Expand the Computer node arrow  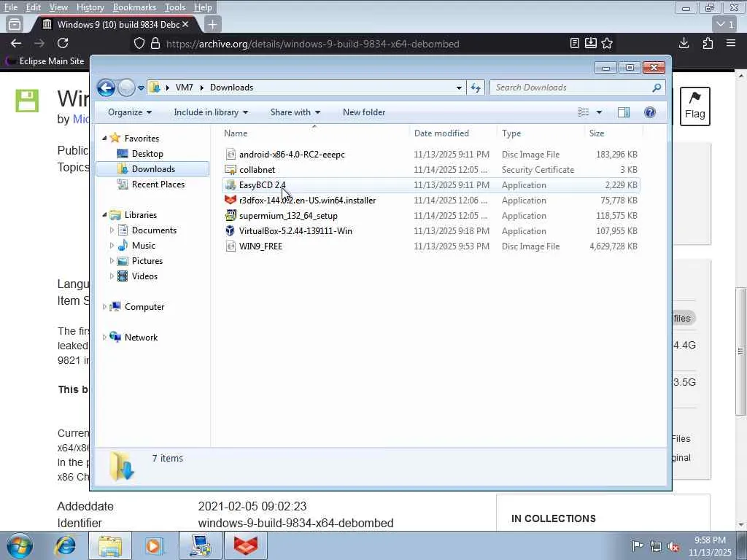tap(104, 307)
